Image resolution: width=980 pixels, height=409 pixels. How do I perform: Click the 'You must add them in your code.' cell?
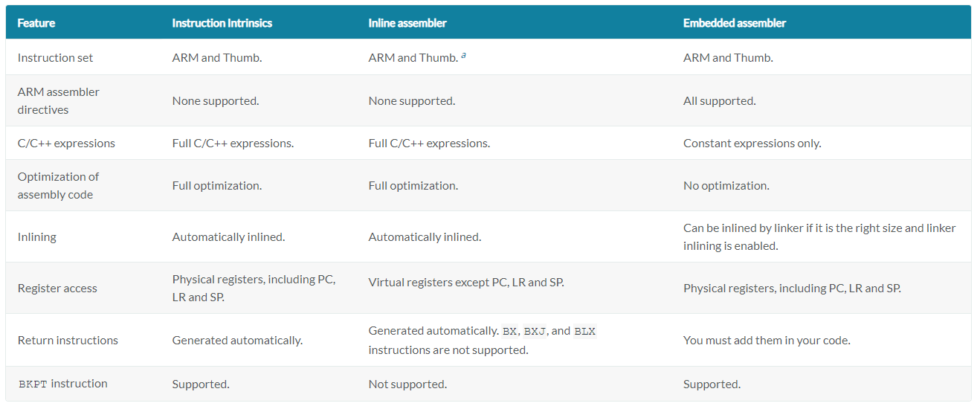click(767, 340)
